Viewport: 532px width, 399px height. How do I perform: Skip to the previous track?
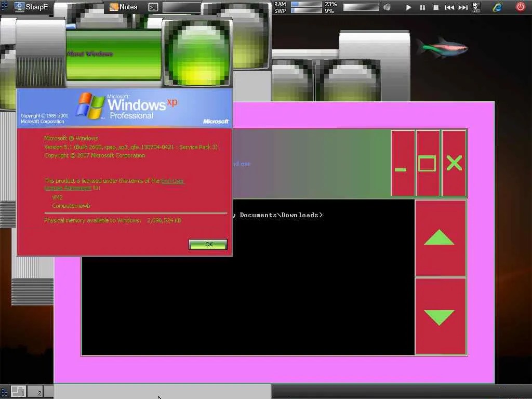(449, 7)
